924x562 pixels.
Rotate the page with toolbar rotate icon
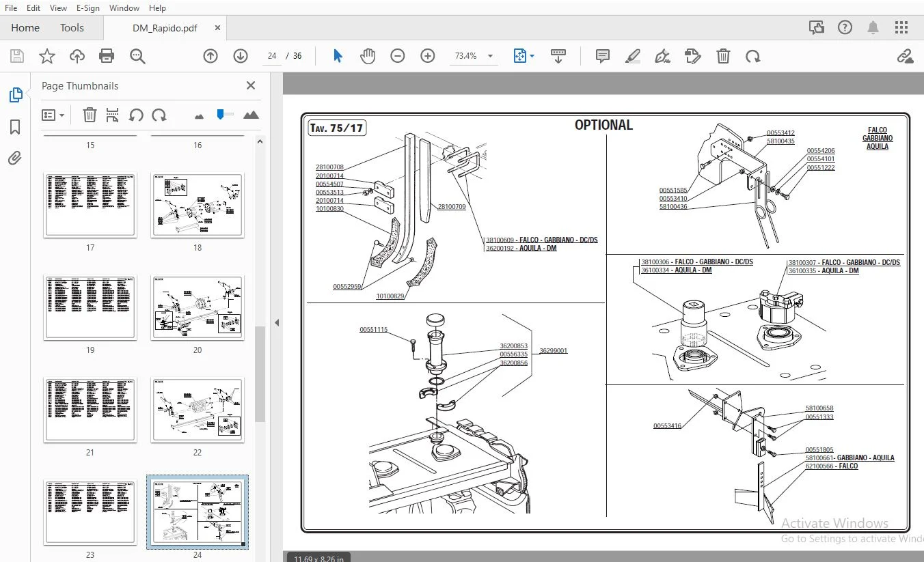point(753,56)
